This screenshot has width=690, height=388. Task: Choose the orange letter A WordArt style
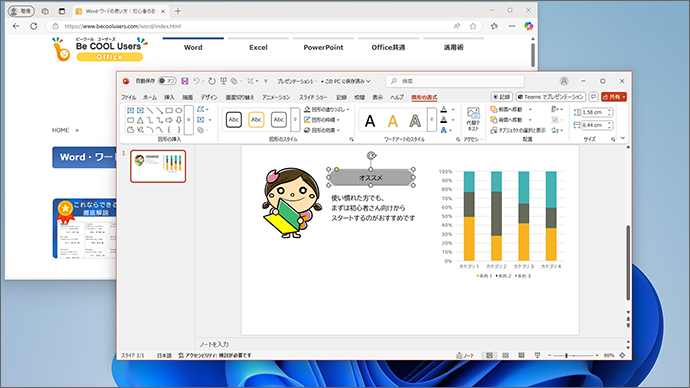pos(393,121)
